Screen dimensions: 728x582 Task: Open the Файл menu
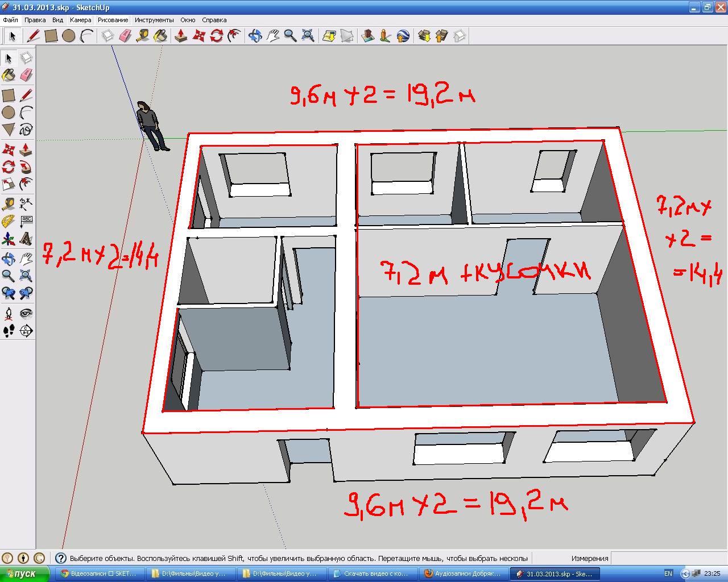[x=11, y=20]
